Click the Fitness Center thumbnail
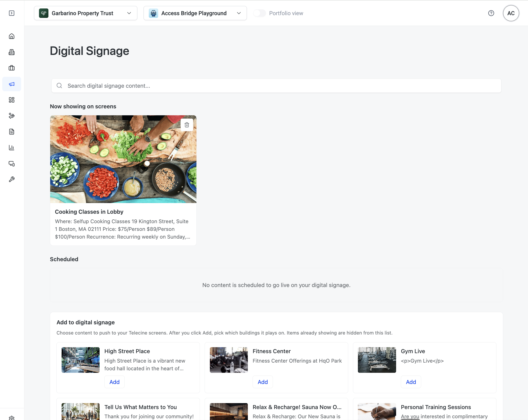Viewport: 528px width, 420px height. coord(229,360)
